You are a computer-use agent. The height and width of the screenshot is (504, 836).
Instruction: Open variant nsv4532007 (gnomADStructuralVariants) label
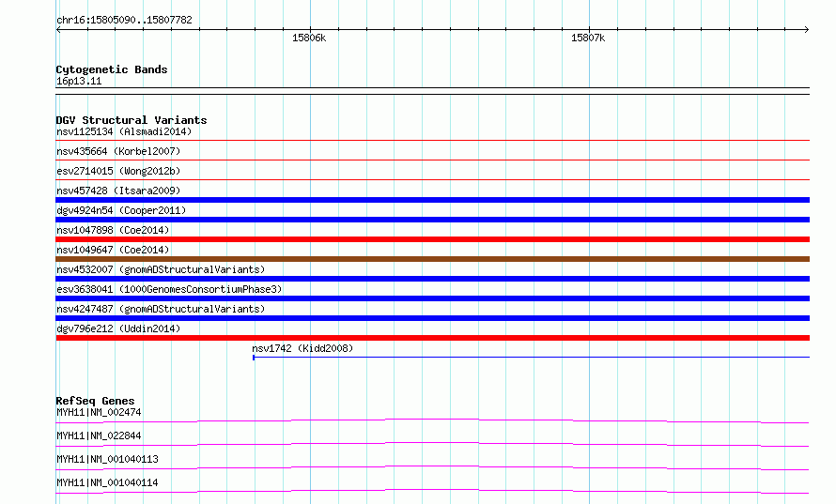161,269
